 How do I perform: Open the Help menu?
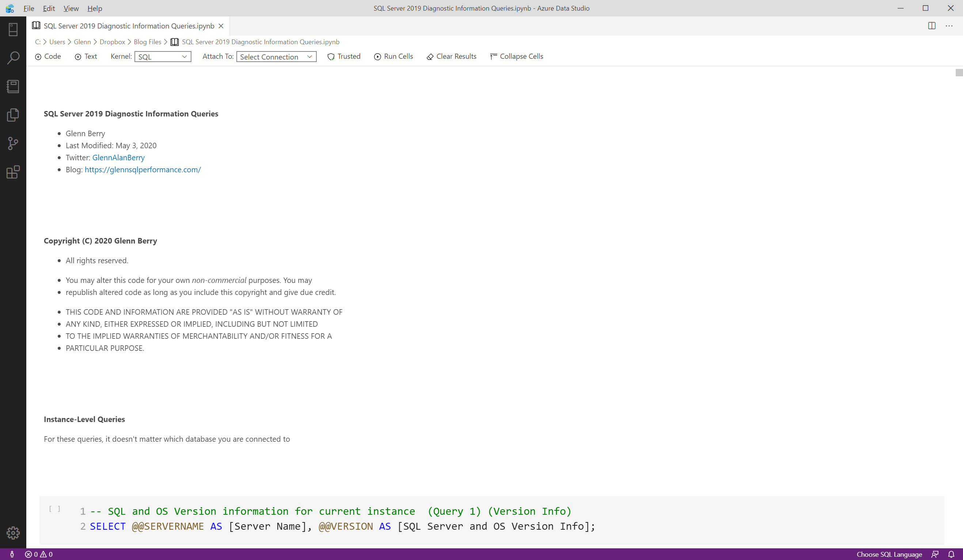[x=95, y=8]
